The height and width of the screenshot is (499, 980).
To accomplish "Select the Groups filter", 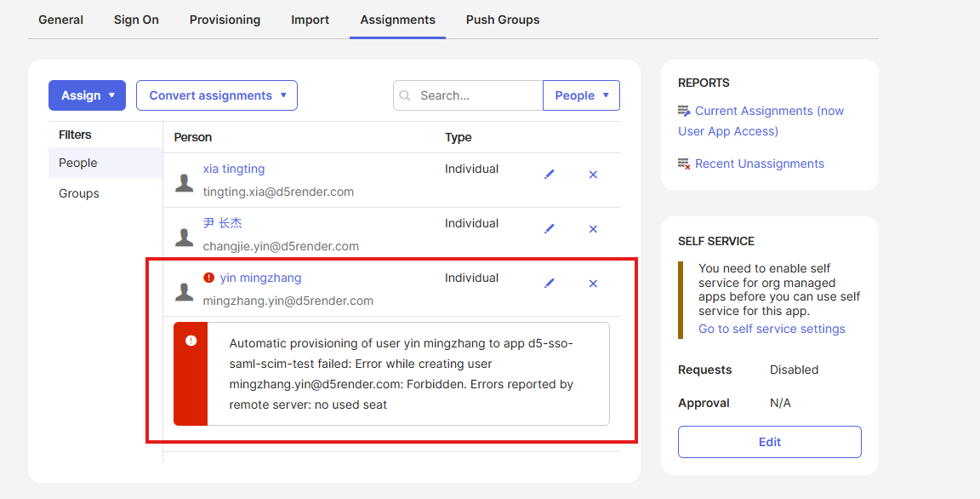I will tap(79, 193).
